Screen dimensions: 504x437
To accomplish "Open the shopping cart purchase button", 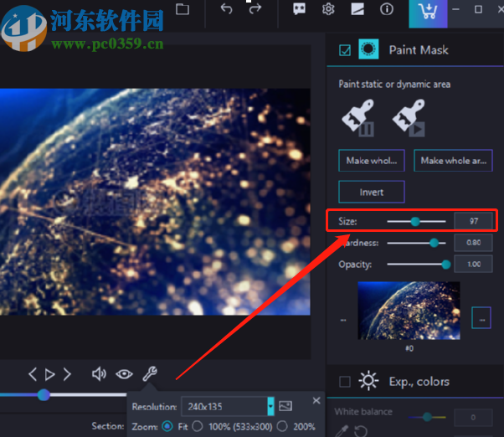I will [x=428, y=13].
